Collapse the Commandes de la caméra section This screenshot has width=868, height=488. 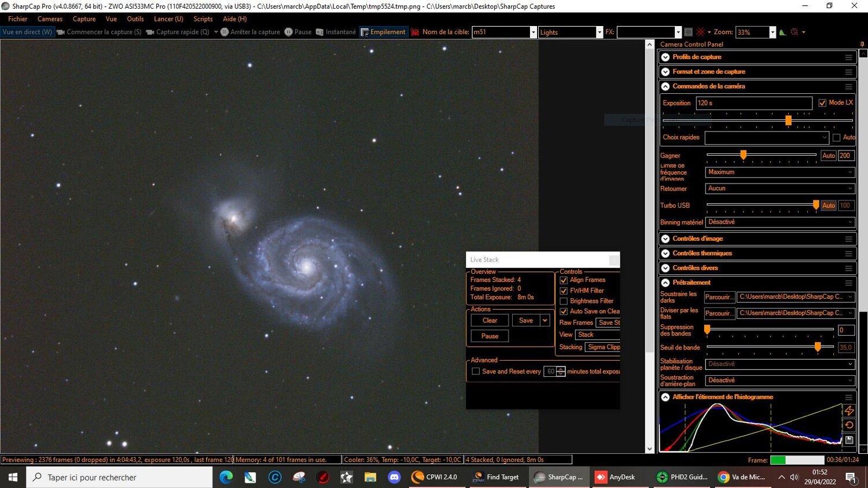[x=665, y=86]
